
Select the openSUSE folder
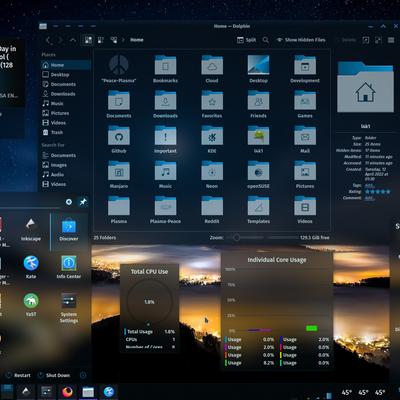258,174
